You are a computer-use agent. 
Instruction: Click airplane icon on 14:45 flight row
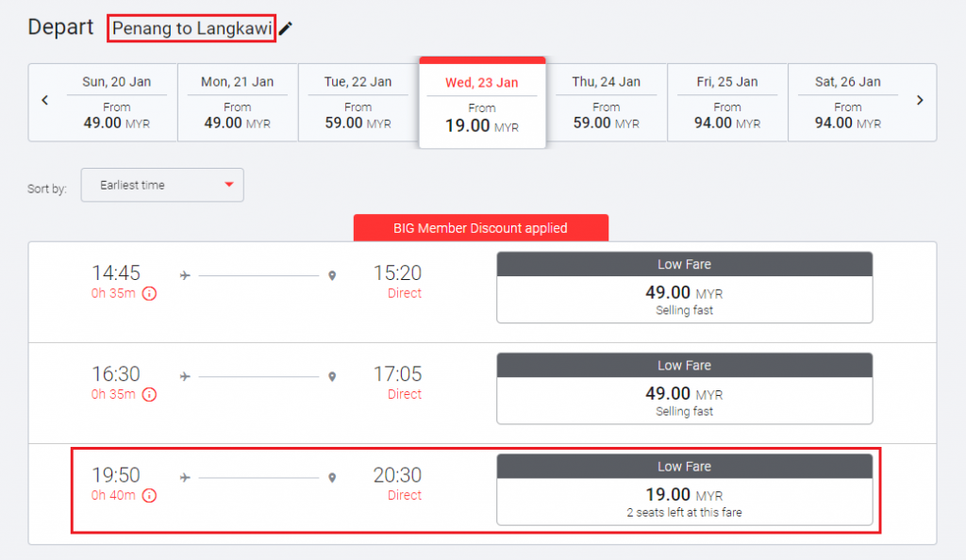point(185,275)
